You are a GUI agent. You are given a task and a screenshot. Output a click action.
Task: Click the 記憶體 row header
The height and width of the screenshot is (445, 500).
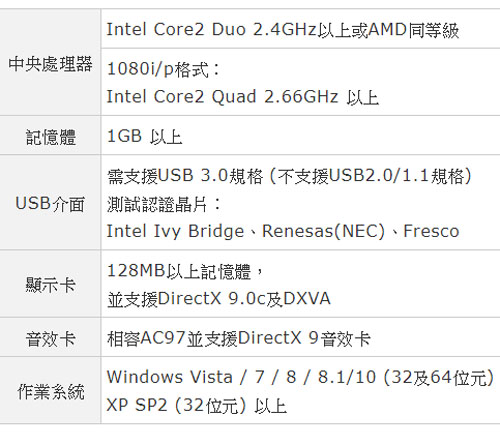51,137
